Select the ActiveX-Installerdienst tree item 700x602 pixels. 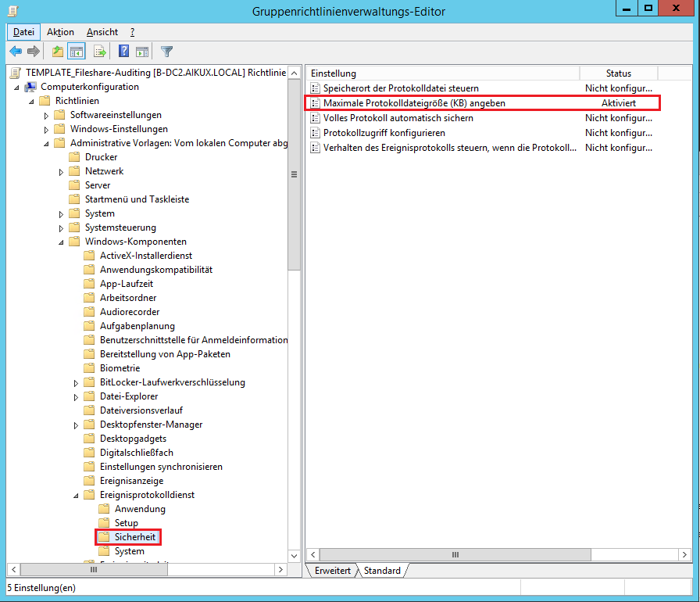(146, 256)
